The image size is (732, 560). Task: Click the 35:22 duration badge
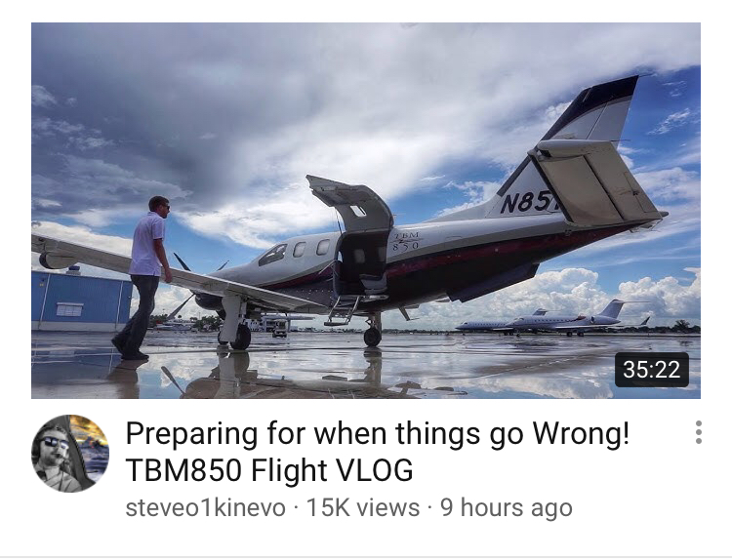[652, 370]
